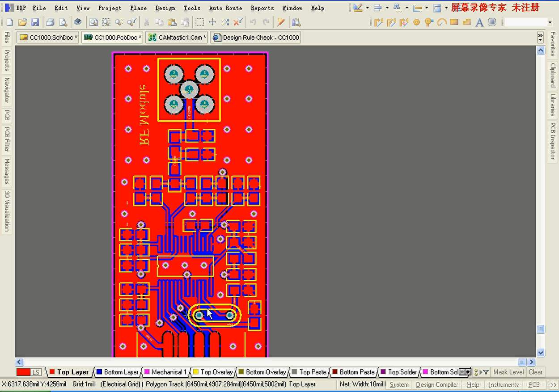Click the Top Overlay yellow color swatch

[195, 372]
